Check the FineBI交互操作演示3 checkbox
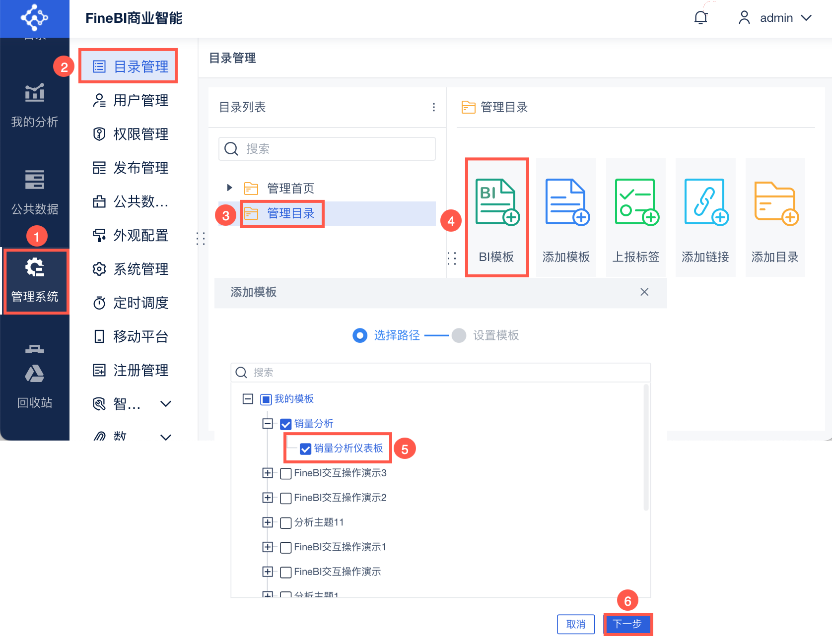The width and height of the screenshot is (832, 644). pos(285,473)
